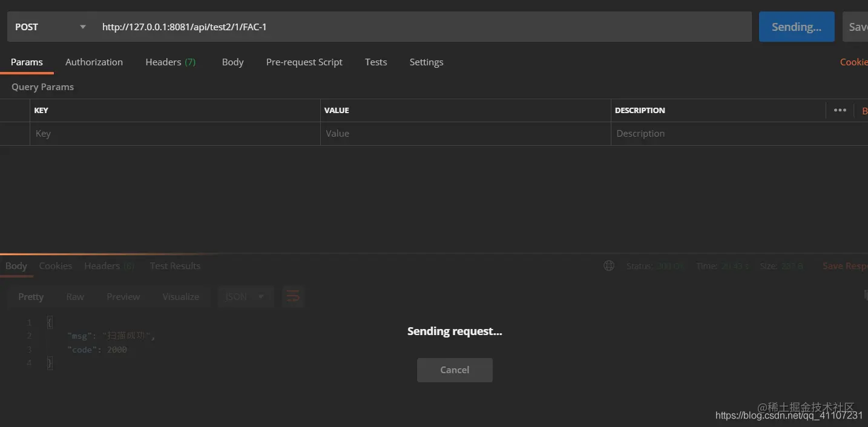Open the Test Results tab
This screenshot has height=427, width=868.
click(x=175, y=266)
